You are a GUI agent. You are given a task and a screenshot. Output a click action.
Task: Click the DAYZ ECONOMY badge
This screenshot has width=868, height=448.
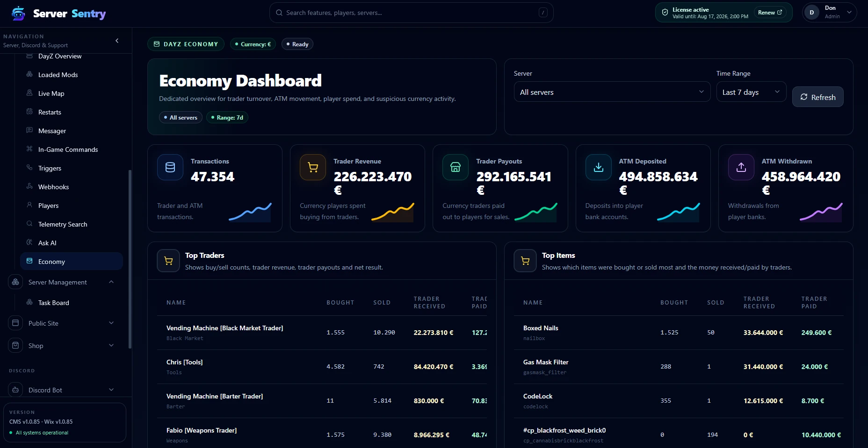coord(186,44)
